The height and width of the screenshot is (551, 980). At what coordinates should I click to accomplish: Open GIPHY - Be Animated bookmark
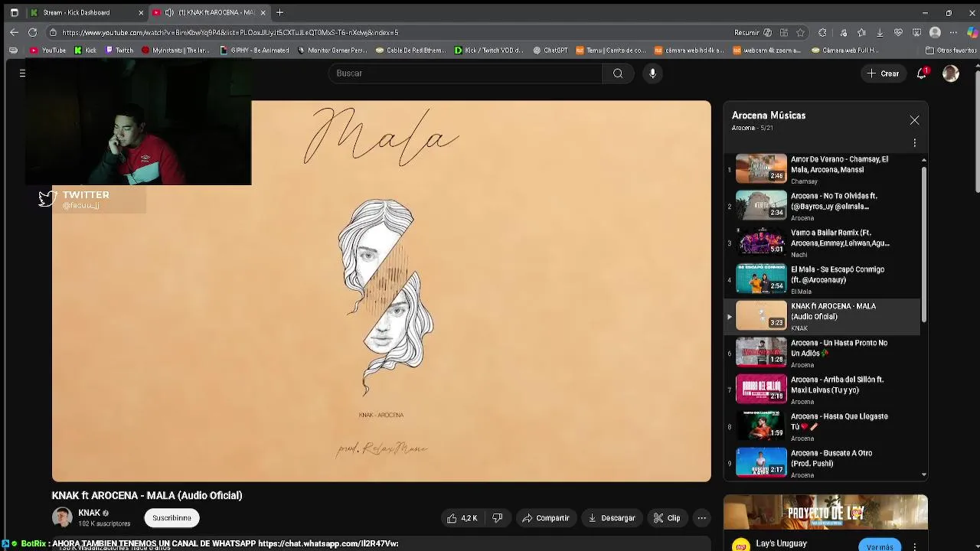pos(254,51)
